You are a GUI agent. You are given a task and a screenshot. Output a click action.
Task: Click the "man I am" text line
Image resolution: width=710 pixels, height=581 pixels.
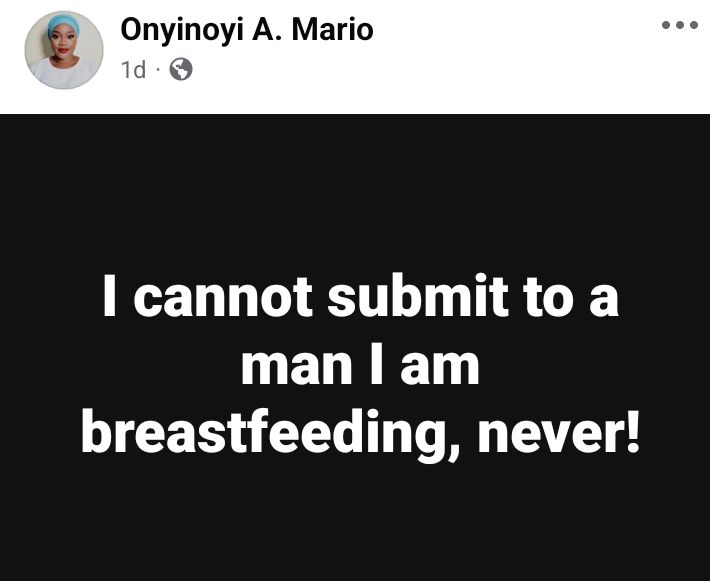360,367
